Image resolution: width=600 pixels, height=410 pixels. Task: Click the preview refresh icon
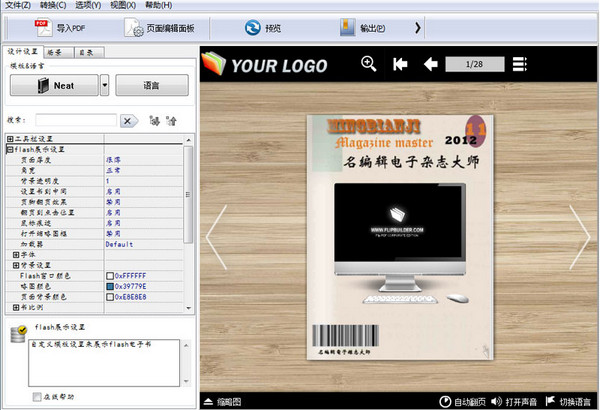pyautogui.click(x=253, y=28)
